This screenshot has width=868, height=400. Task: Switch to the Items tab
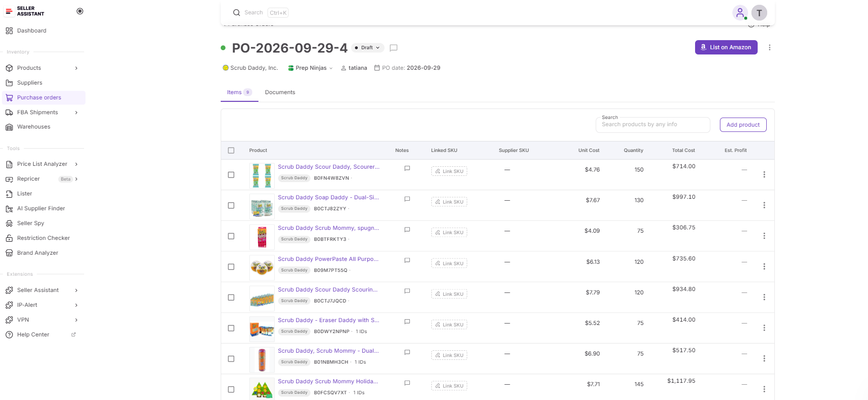[239, 92]
